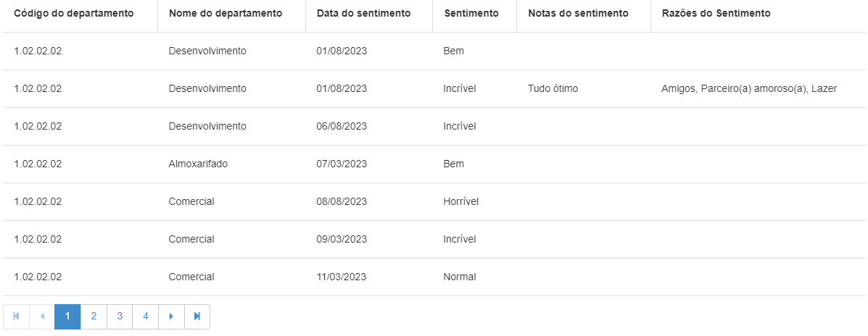
Task: Select page 1 in the pager
Action: click(67, 316)
